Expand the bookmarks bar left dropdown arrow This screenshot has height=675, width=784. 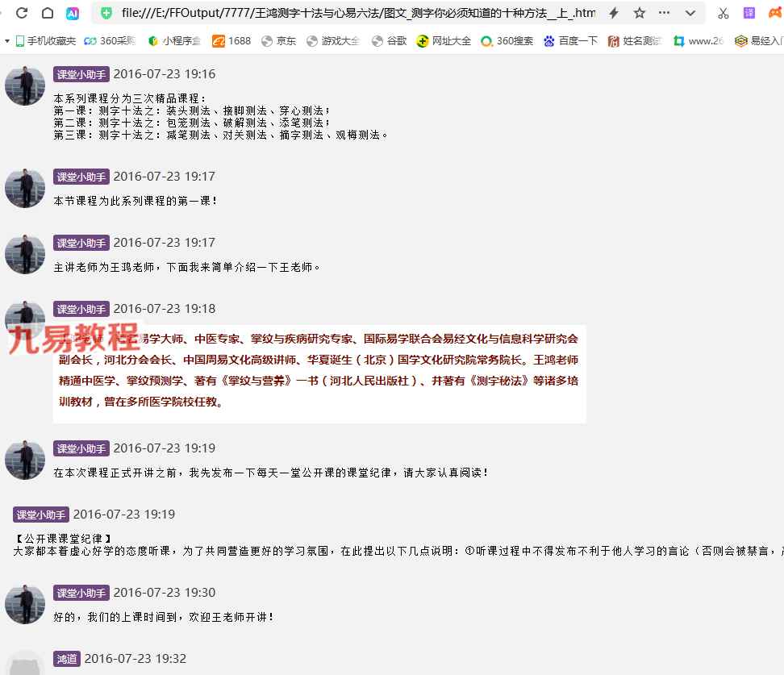click(7, 41)
